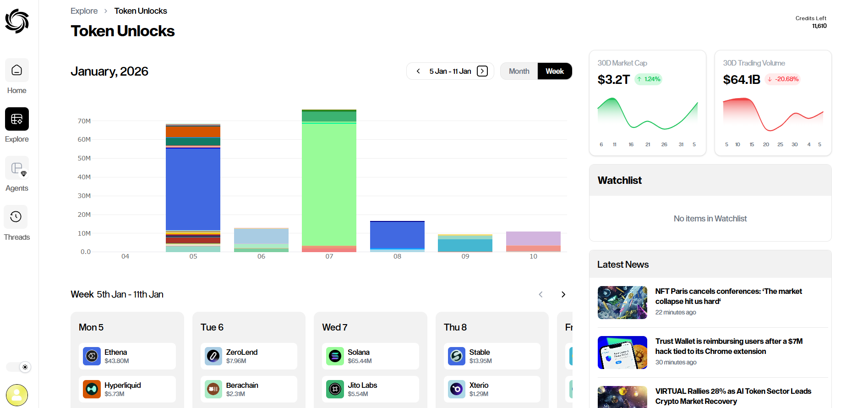Image resolution: width=868 pixels, height=408 pixels.
Task: Click the light green segment of 07 bar
Action: 329,185
